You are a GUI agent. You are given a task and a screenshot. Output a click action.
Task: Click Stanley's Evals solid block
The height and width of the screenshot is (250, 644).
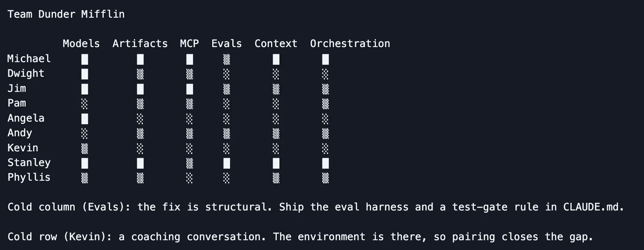point(227,163)
